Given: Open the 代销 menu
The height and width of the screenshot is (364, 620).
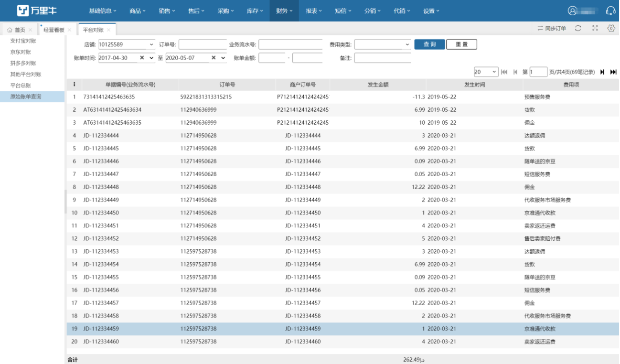Looking at the screenshot, I should 402,11.
